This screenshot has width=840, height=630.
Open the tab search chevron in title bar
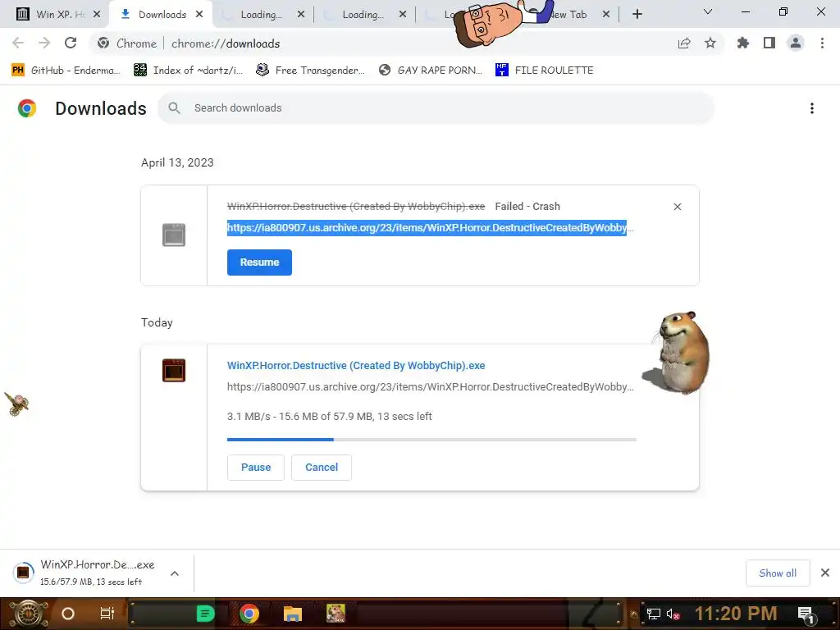click(x=708, y=11)
